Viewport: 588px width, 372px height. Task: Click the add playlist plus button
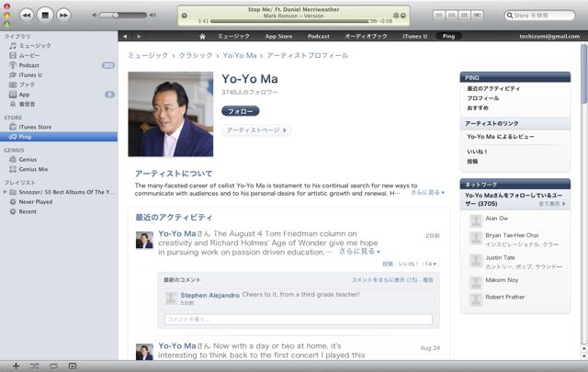[16, 366]
